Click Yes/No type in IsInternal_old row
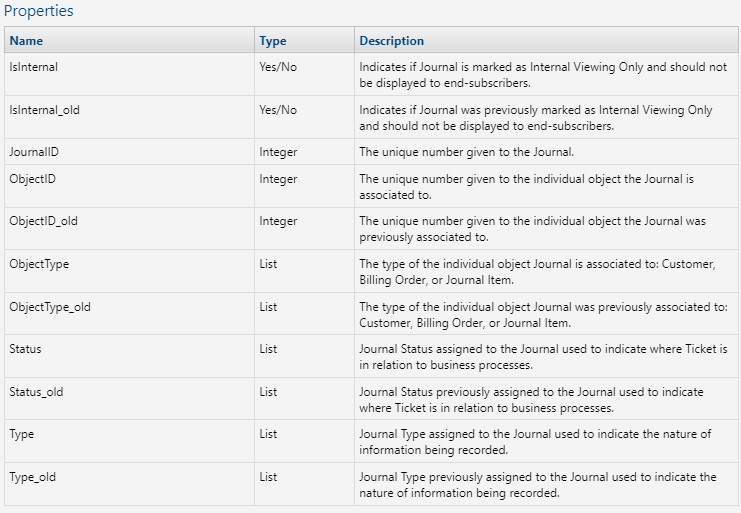The height and width of the screenshot is (513, 741). point(278,110)
